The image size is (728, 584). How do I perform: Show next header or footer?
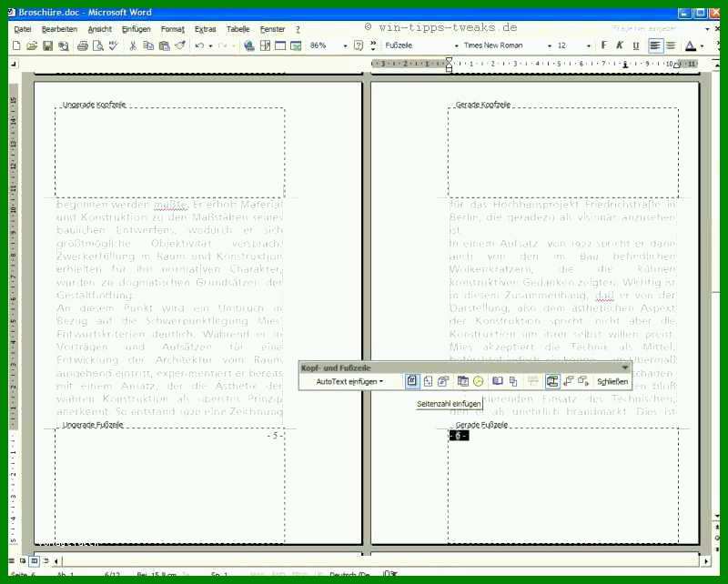coord(583,381)
